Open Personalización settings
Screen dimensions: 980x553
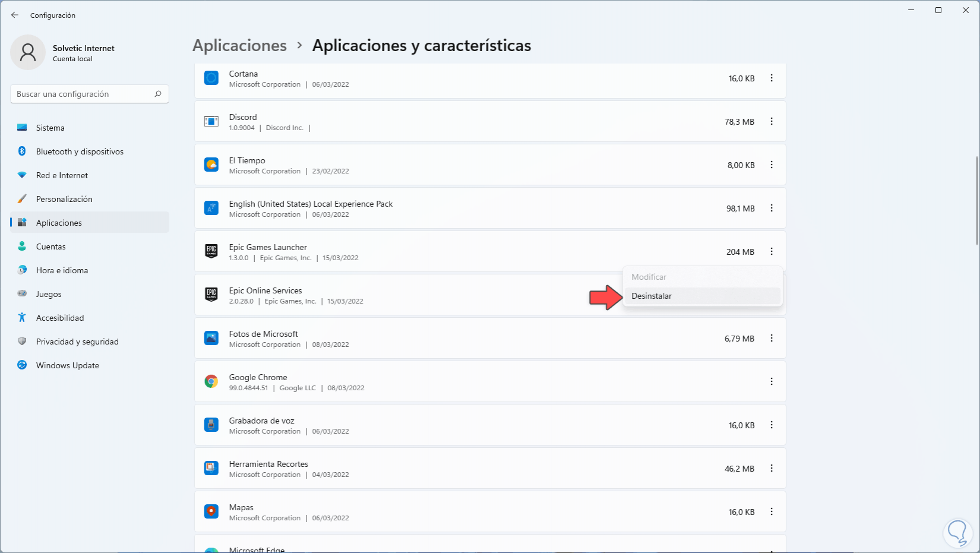click(x=90, y=199)
